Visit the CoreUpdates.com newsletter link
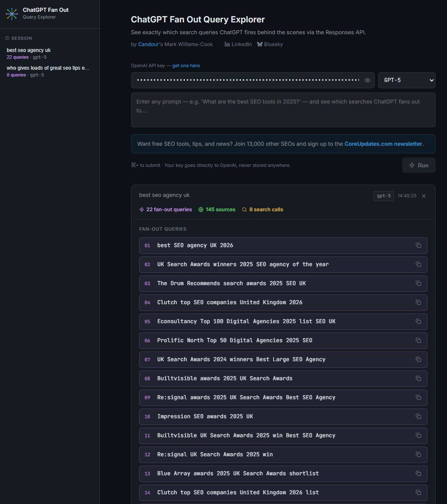 (383, 144)
